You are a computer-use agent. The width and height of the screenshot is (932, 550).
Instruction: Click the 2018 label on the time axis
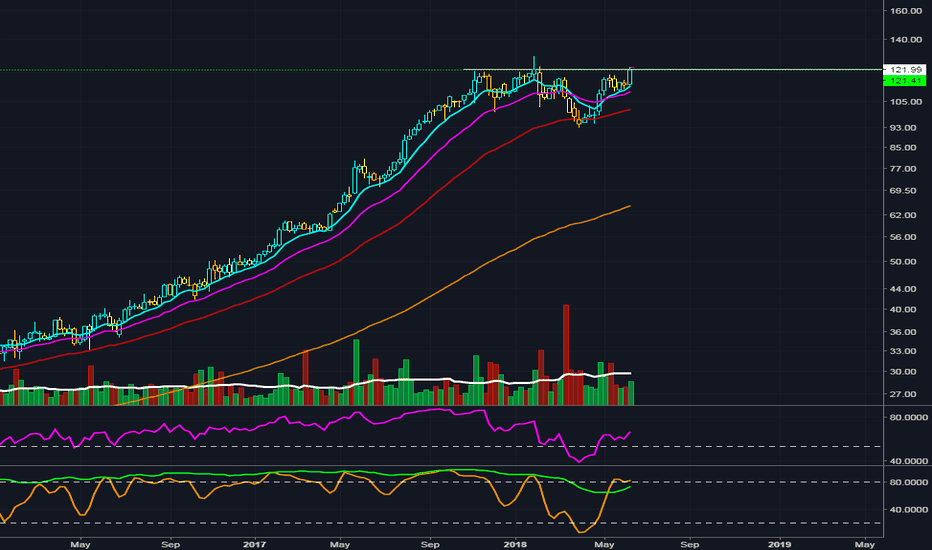515,544
